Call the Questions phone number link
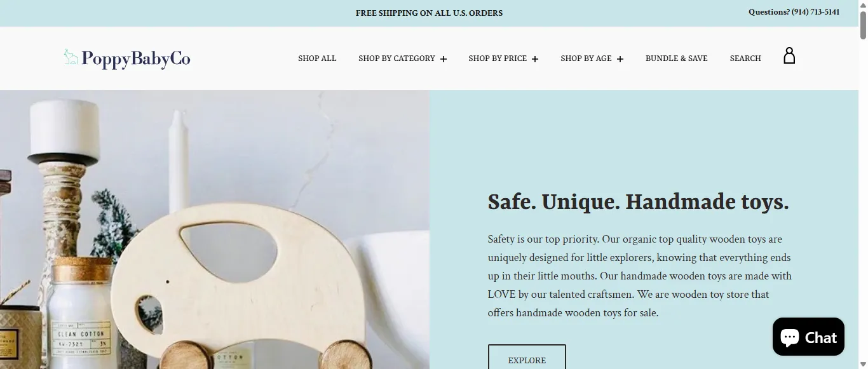 [794, 12]
